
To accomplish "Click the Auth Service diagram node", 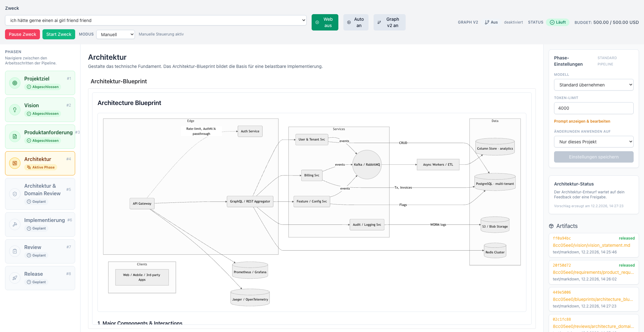I will [250, 131].
